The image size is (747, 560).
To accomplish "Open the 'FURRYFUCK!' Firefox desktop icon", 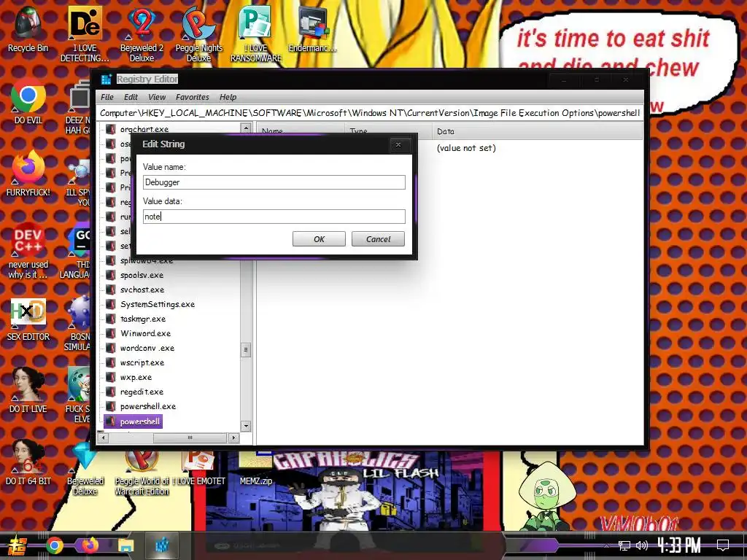I will 28,174.
